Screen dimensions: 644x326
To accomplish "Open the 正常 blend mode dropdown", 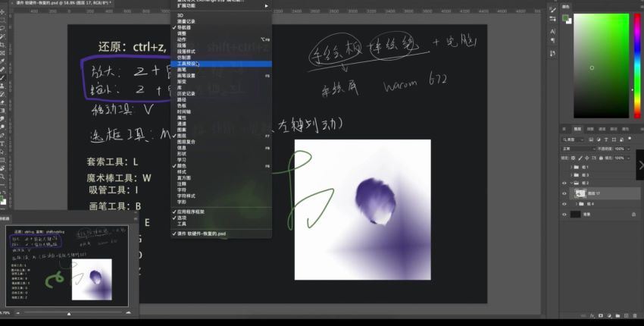I will [x=579, y=149].
